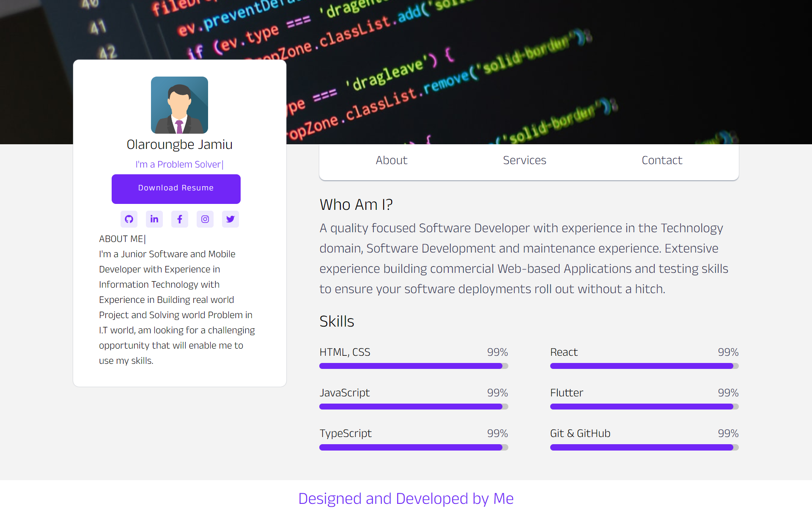Click the "JavaScript" skill label
812x514 pixels.
click(344, 393)
